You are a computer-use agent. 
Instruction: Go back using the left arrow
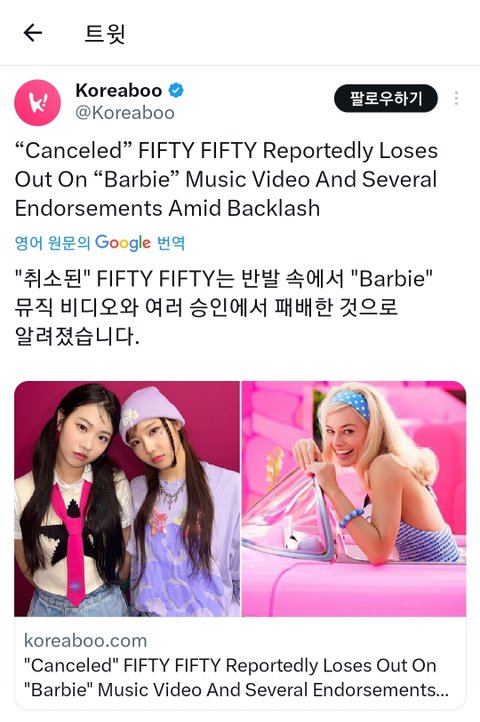click(33, 33)
